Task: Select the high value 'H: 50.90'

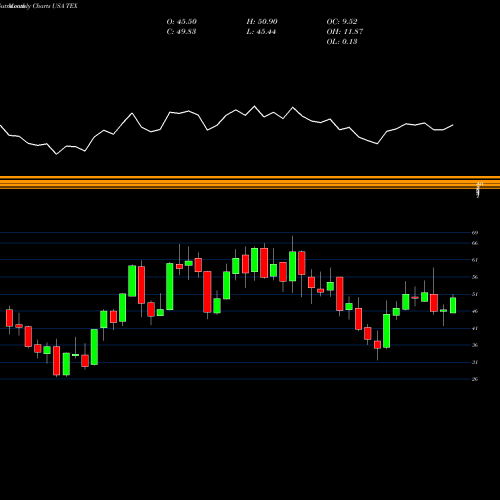Action: (262, 22)
